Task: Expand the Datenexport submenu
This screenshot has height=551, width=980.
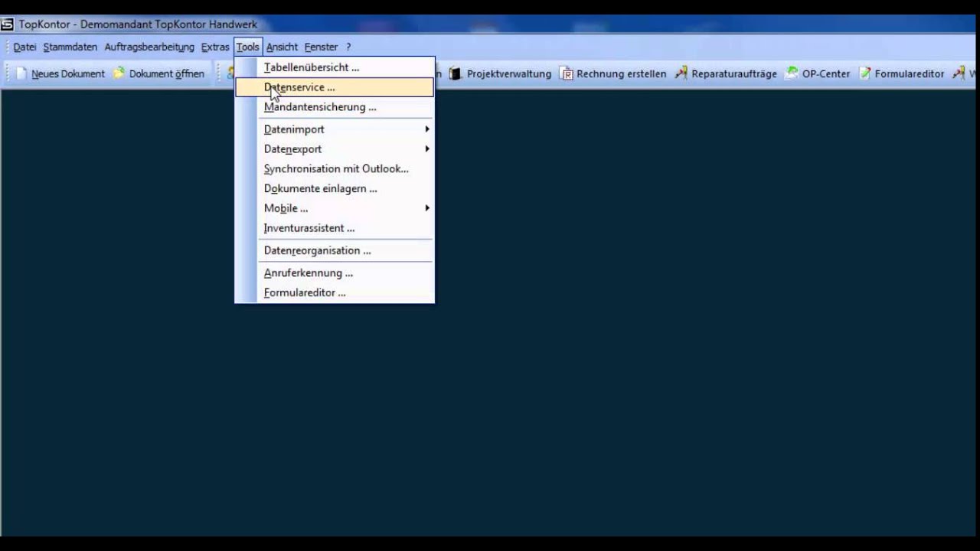Action: (x=335, y=149)
